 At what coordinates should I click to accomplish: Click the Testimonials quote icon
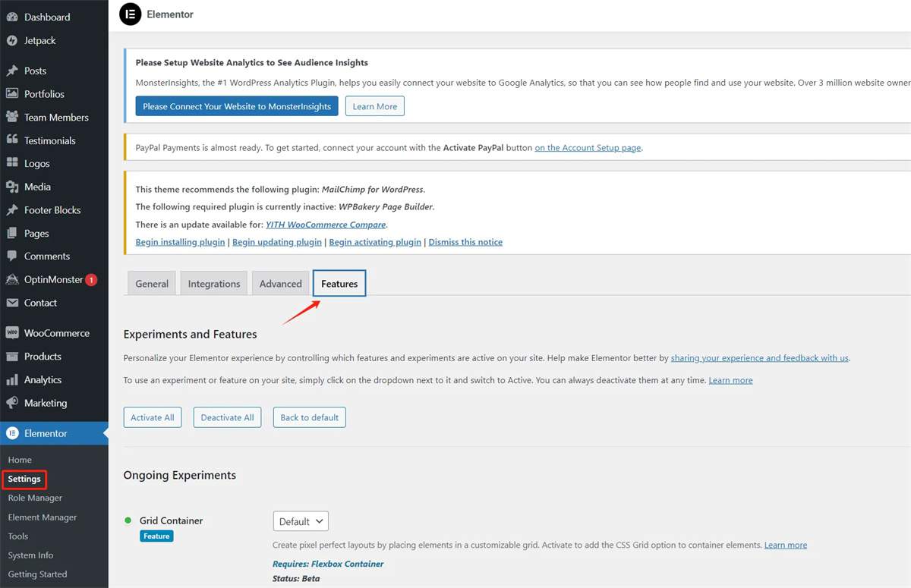coord(12,140)
